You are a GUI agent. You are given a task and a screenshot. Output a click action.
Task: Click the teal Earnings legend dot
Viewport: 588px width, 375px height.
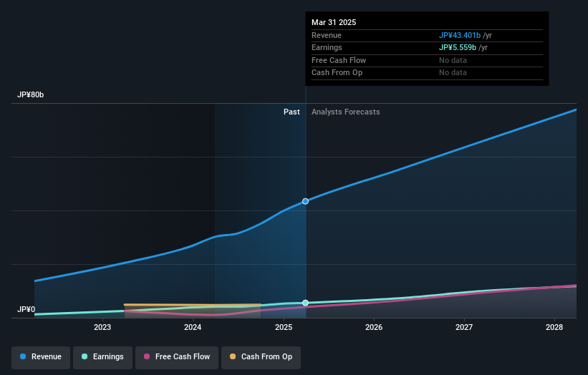pos(85,356)
